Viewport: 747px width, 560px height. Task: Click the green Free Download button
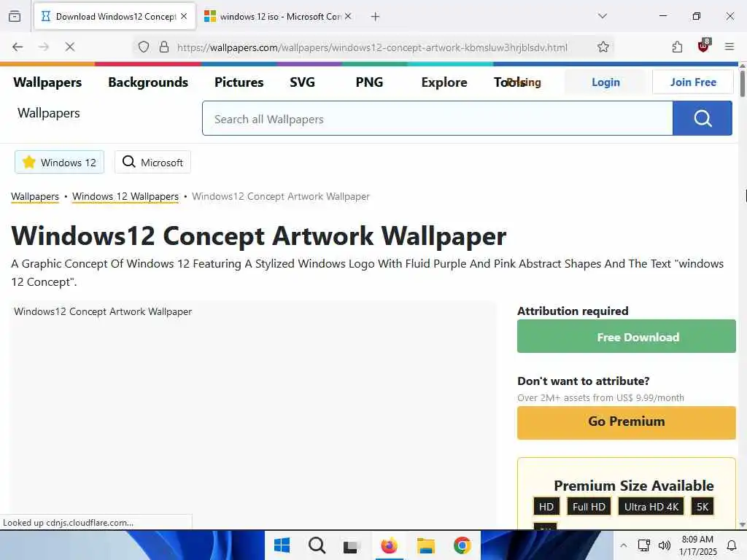627,337
